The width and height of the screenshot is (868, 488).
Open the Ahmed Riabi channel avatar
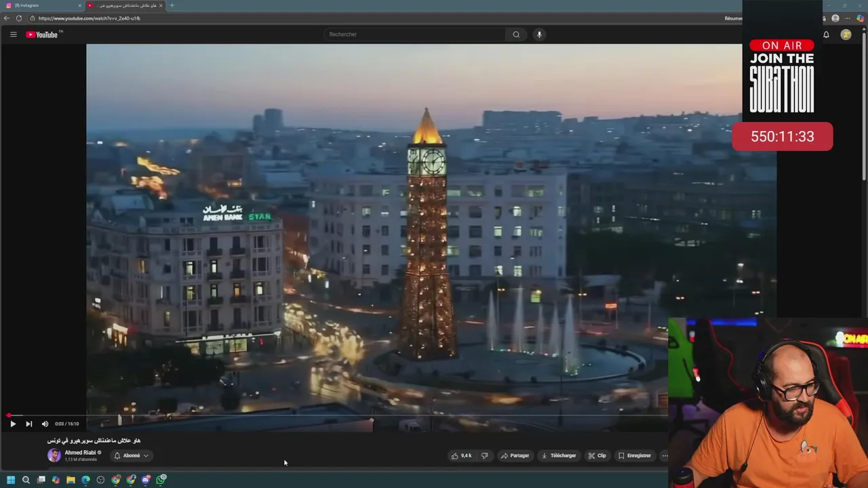click(x=54, y=455)
